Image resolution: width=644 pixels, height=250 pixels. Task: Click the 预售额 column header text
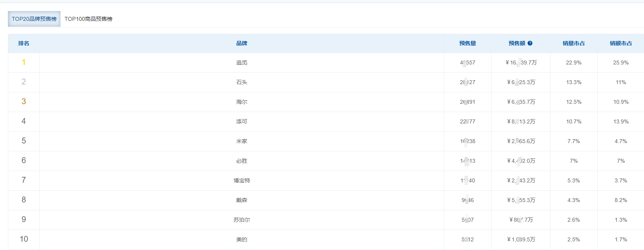(517, 43)
